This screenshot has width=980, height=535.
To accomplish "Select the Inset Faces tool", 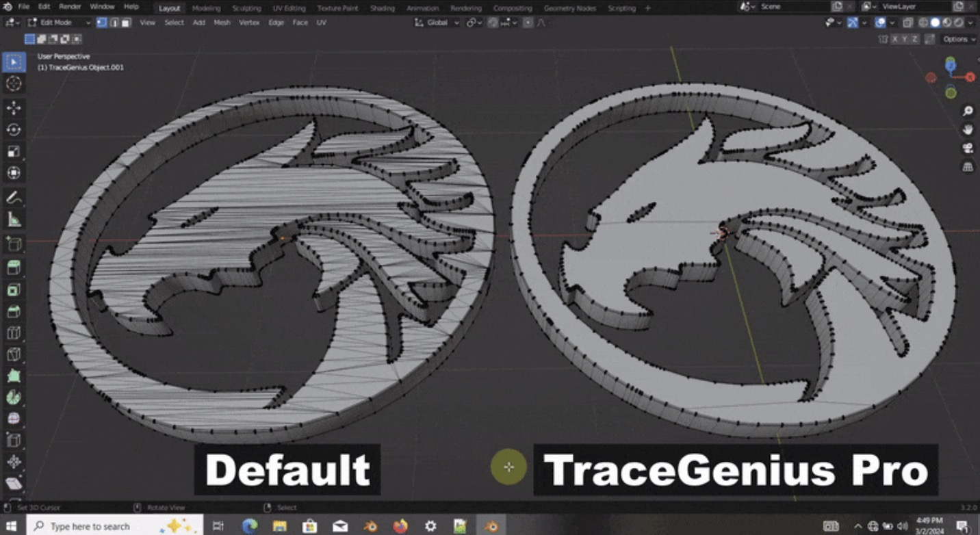I will (13, 290).
